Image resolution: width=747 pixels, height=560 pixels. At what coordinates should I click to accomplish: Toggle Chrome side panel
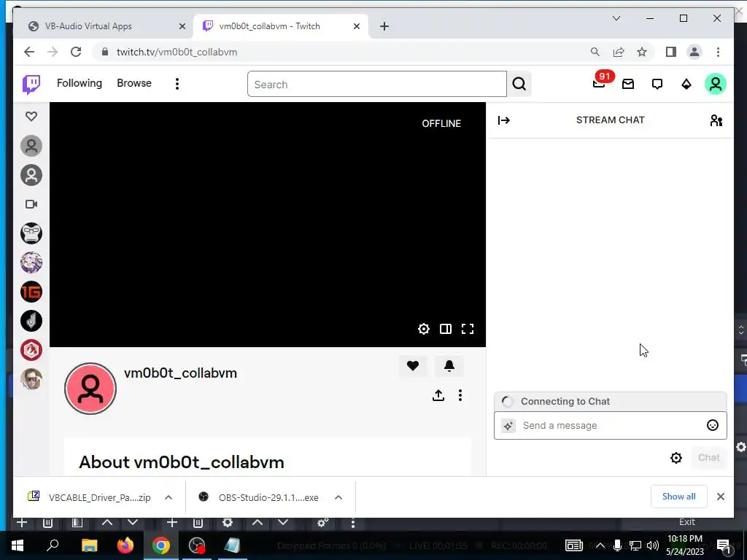point(671,52)
